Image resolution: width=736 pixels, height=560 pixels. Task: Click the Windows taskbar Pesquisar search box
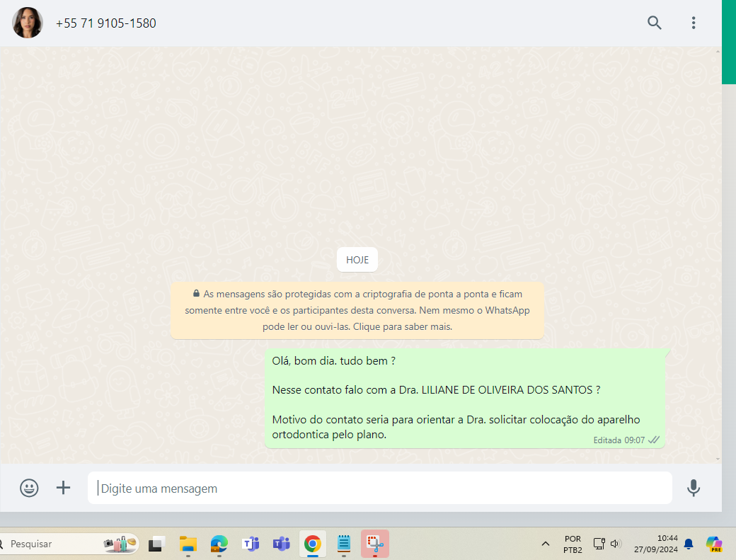point(69,544)
